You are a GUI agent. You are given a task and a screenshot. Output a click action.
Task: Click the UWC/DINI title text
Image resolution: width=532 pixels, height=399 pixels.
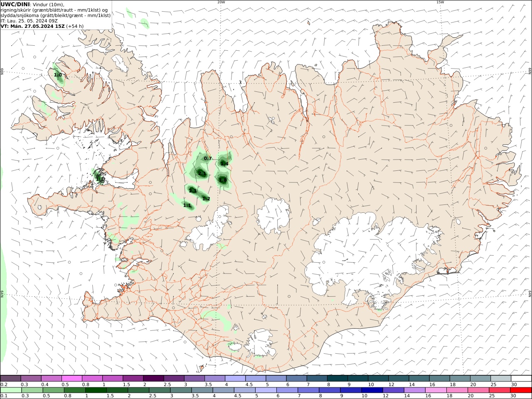pyautogui.click(x=15, y=5)
